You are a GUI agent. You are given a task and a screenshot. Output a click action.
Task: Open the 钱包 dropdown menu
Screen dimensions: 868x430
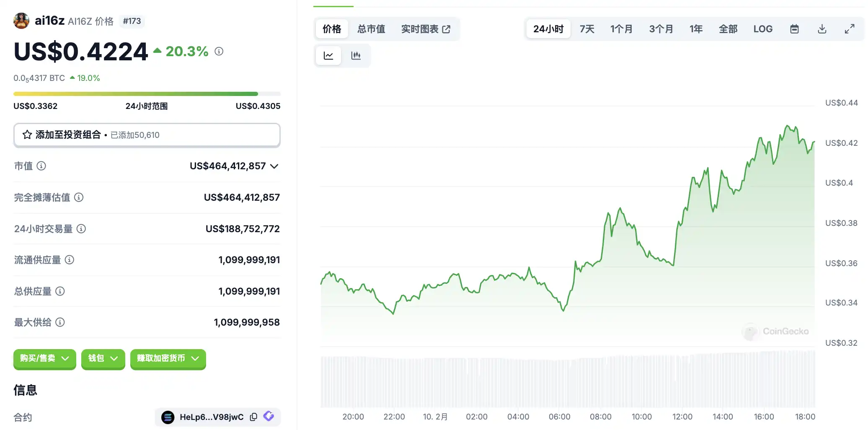pos(103,358)
